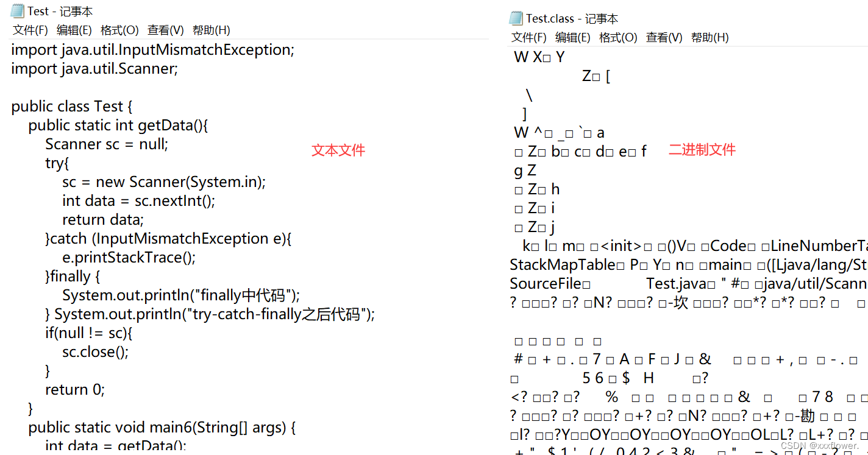Open 格式(O) menu in Test.class window
The height and width of the screenshot is (455, 868).
[618, 37]
